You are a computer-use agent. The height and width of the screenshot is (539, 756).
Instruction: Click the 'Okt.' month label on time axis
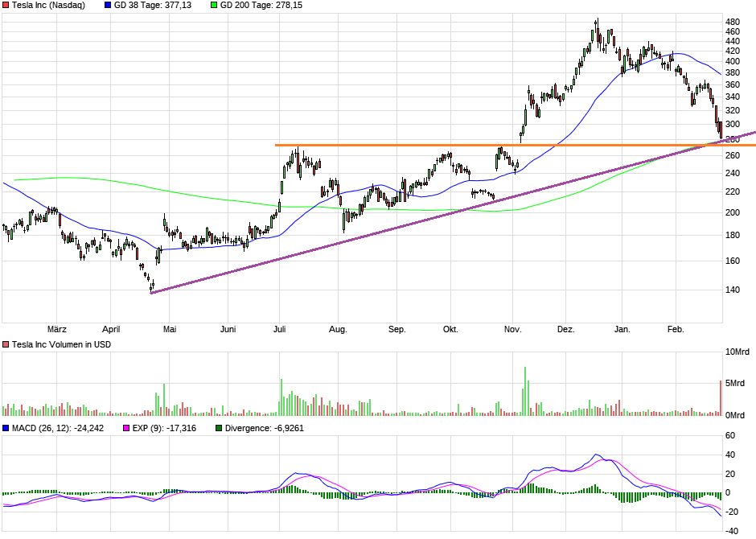450,329
